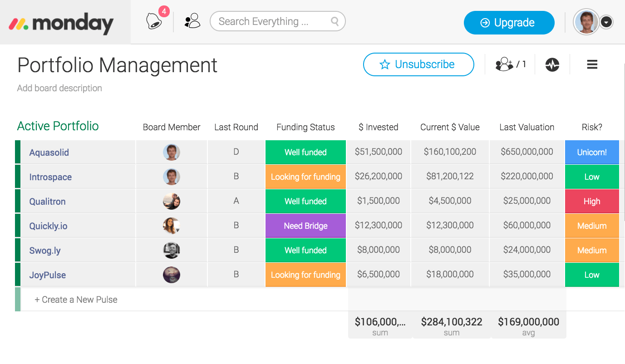Screen dimensions: 625x364
Task: Click Swog.ly's Medium risk label
Action: click(x=592, y=250)
